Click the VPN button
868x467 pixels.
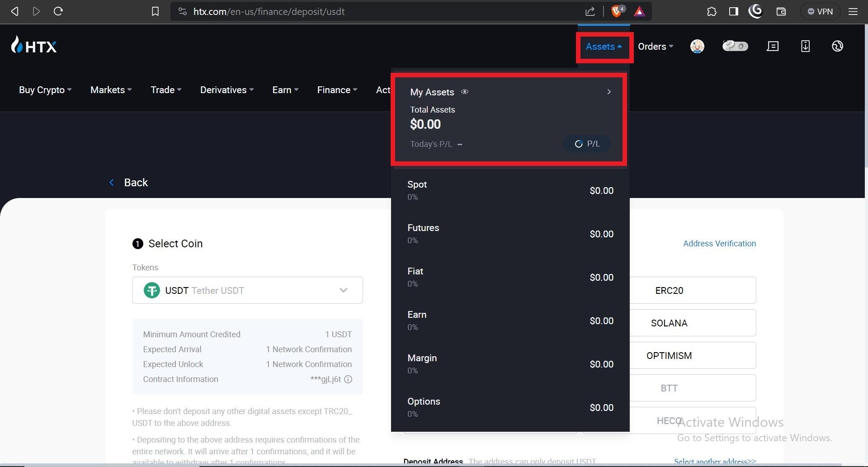pyautogui.click(x=820, y=11)
